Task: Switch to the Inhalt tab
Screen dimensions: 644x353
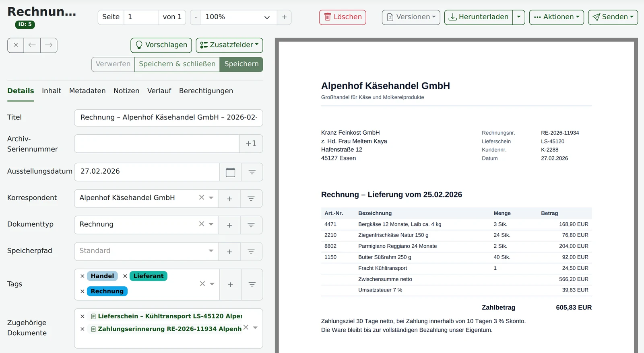Action: (x=52, y=91)
